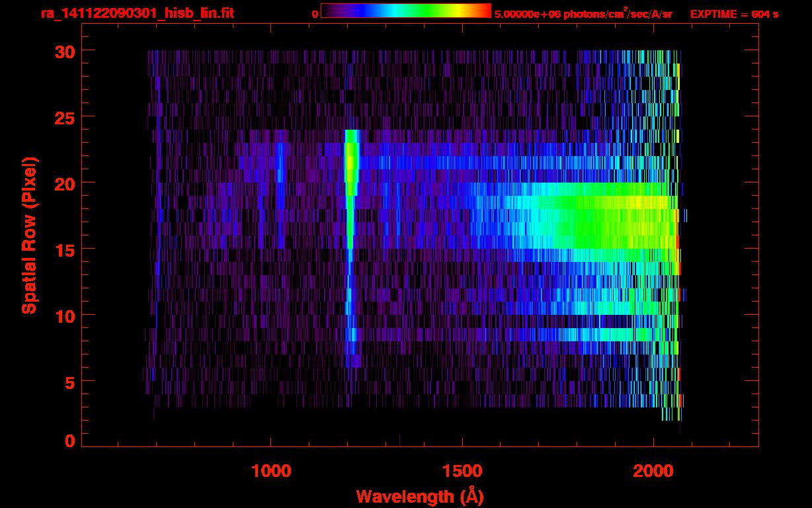Click the x-axis tick label 1500
Viewport: 812px width, 508px height.
click(x=462, y=471)
